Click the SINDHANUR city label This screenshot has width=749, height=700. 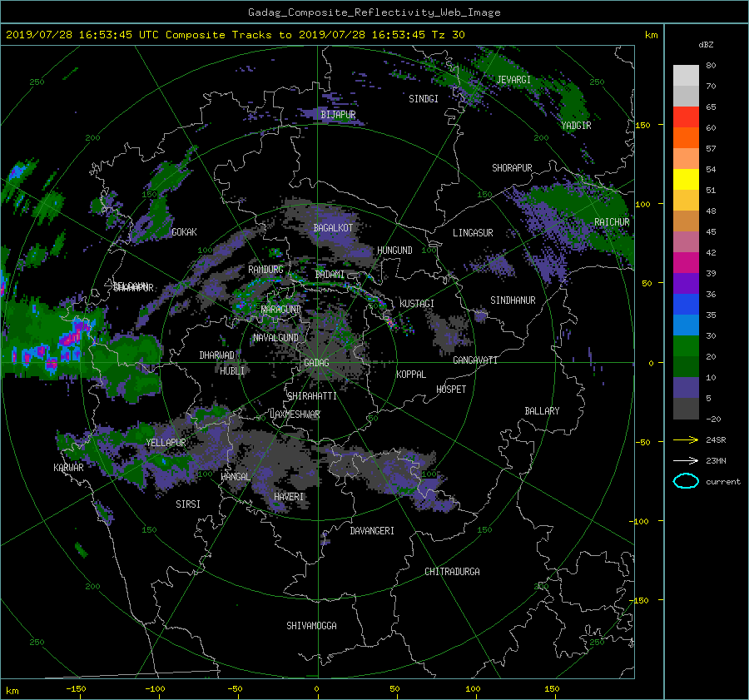pyautogui.click(x=513, y=300)
